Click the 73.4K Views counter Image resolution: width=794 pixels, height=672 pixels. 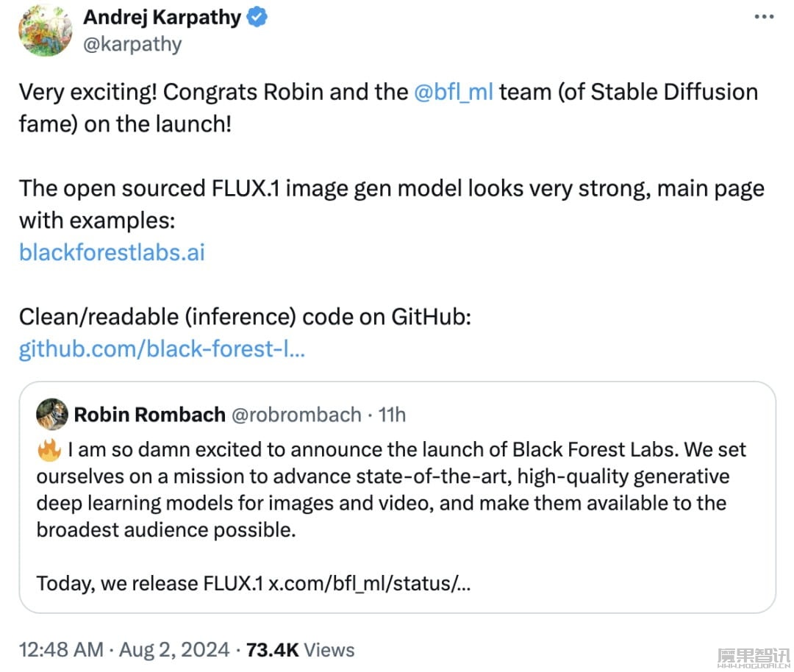[300, 650]
